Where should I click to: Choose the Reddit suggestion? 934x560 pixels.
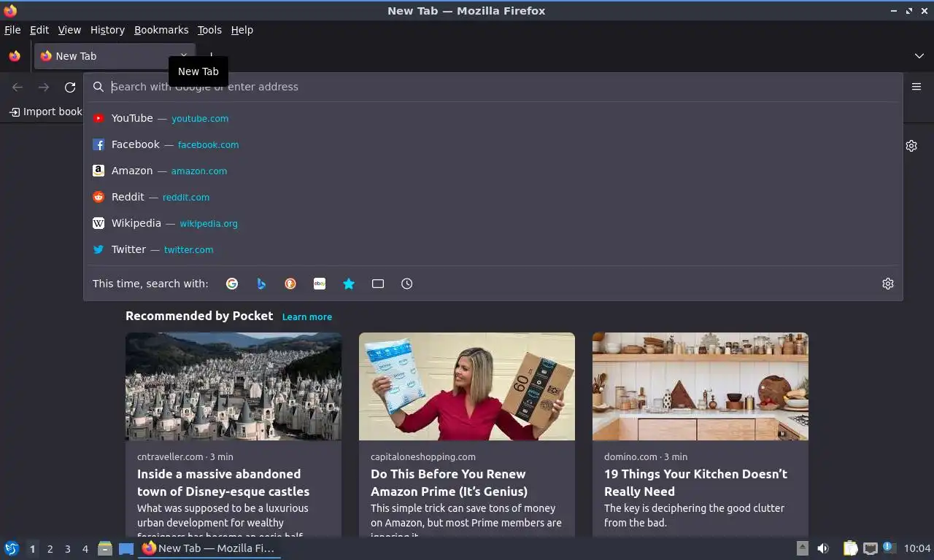click(493, 197)
